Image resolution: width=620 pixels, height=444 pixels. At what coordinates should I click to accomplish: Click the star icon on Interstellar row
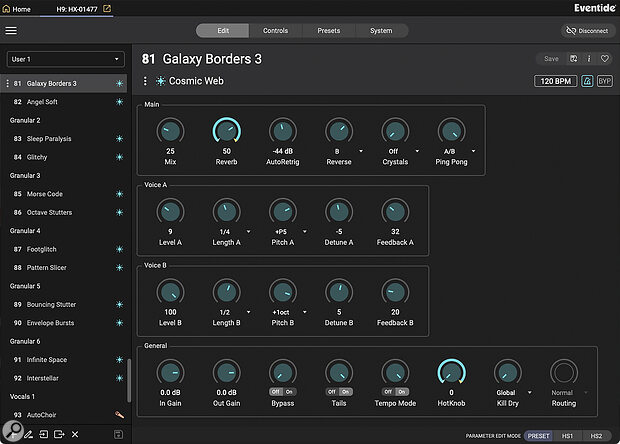[119, 378]
